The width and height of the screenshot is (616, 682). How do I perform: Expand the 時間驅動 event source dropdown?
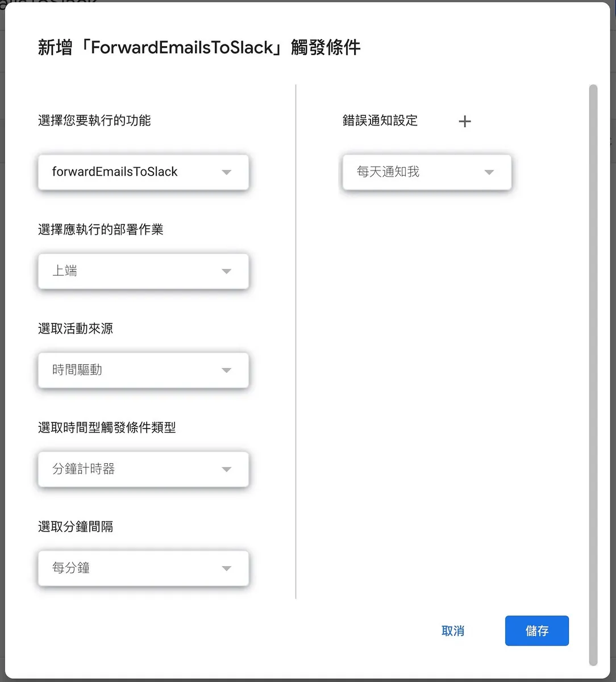[143, 370]
